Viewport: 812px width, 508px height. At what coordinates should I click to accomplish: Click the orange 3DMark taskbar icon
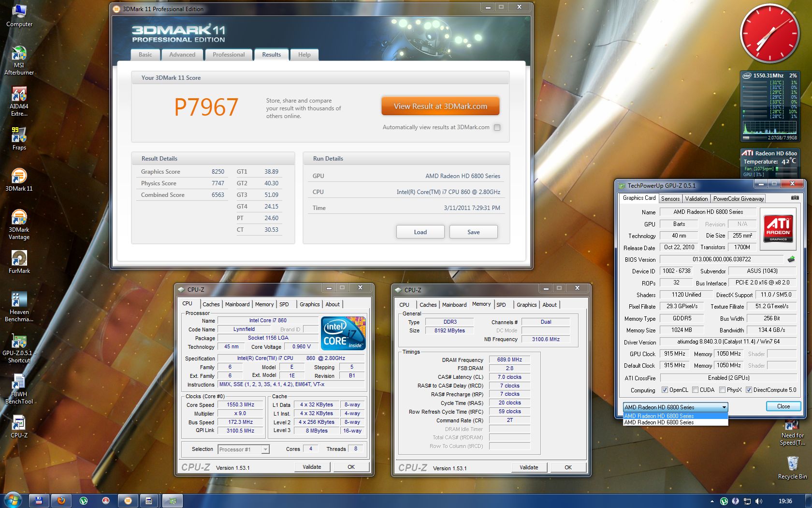point(128,501)
